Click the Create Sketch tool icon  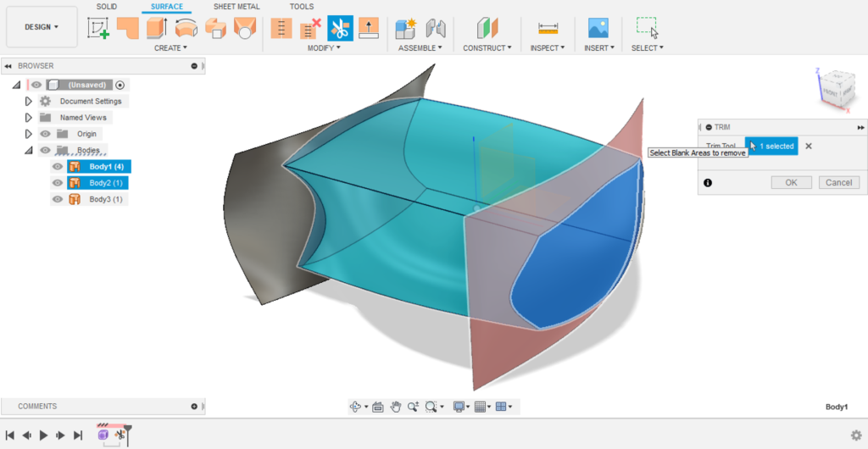pyautogui.click(x=98, y=28)
